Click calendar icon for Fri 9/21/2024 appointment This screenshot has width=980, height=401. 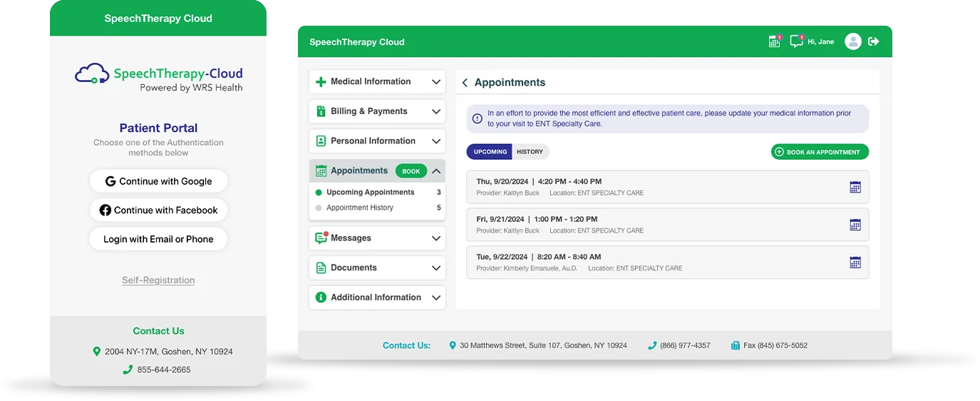(855, 225)
